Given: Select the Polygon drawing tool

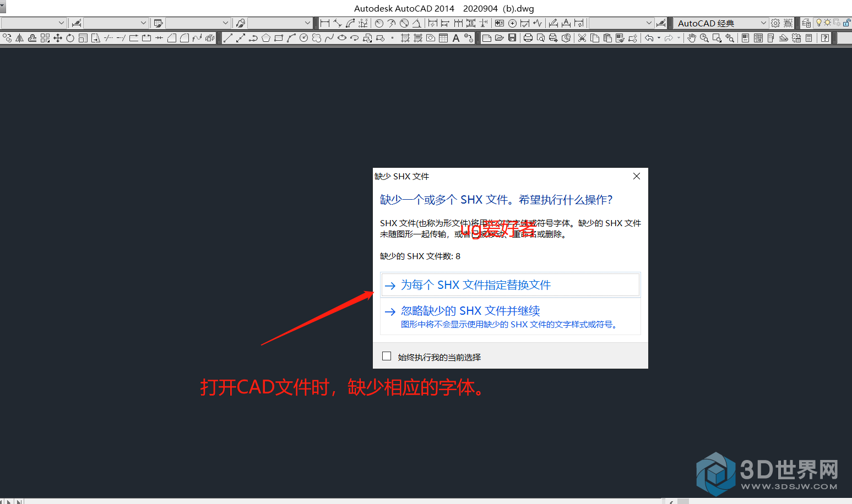Looking at the screenshot, I should [x=266, y=38].
